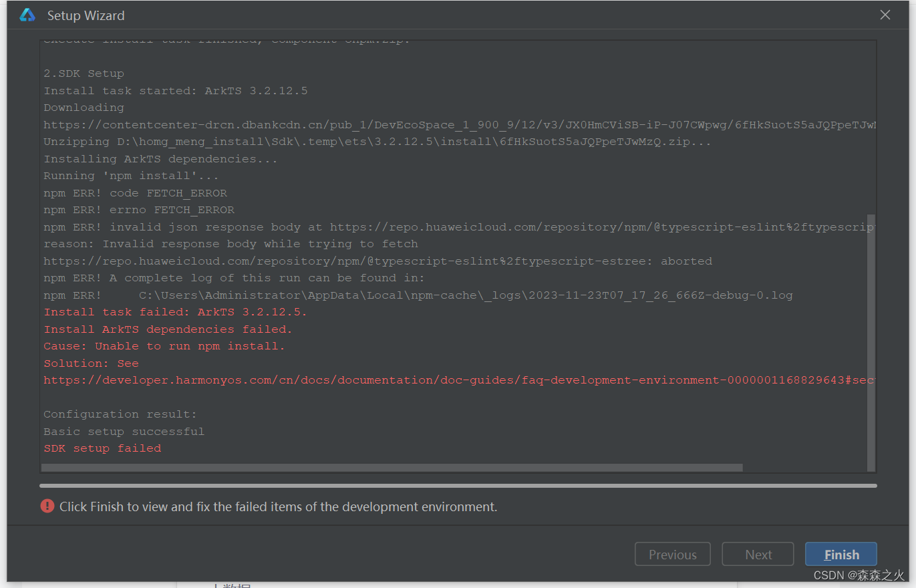Click the disabled Previous button

click(x=672, y=555)
